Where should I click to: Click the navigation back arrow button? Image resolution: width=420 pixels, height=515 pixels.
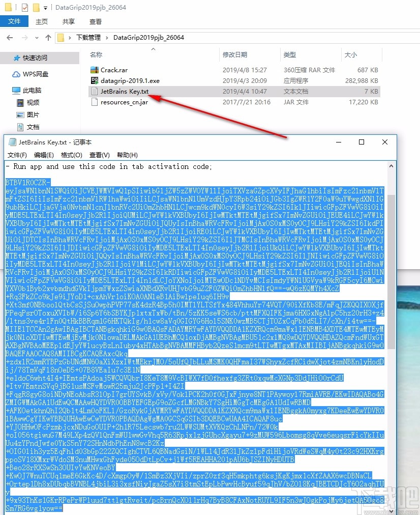click(x=9, y=37)
